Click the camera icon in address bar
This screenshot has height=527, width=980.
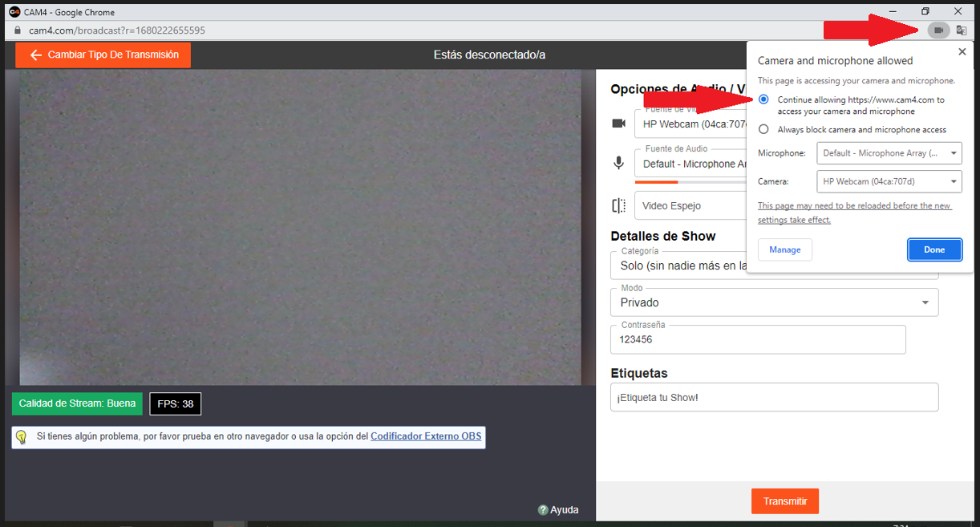pyautogui.click(x=938, y=30)
